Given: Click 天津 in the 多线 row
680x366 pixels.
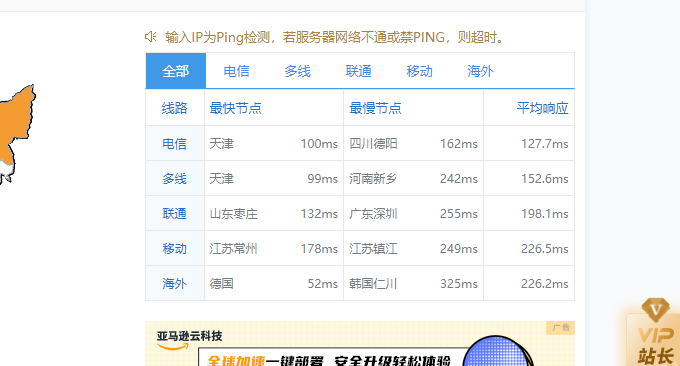Looking at the screenshot, I should tap(221, 179).
